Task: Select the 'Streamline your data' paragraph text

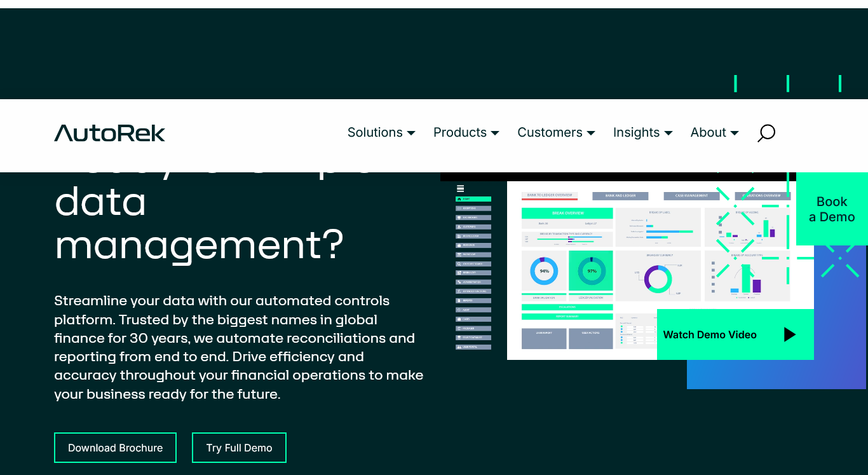Action: 239,347
